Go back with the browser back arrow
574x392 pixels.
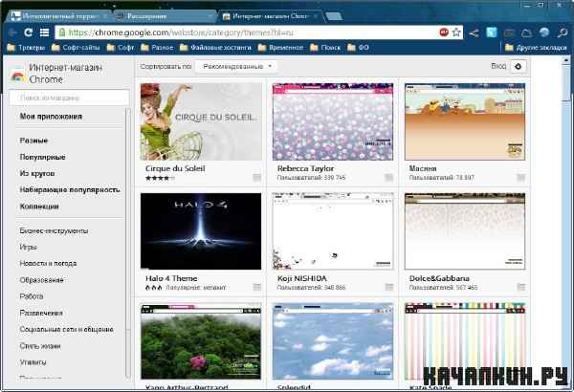(x=12, y=33)
